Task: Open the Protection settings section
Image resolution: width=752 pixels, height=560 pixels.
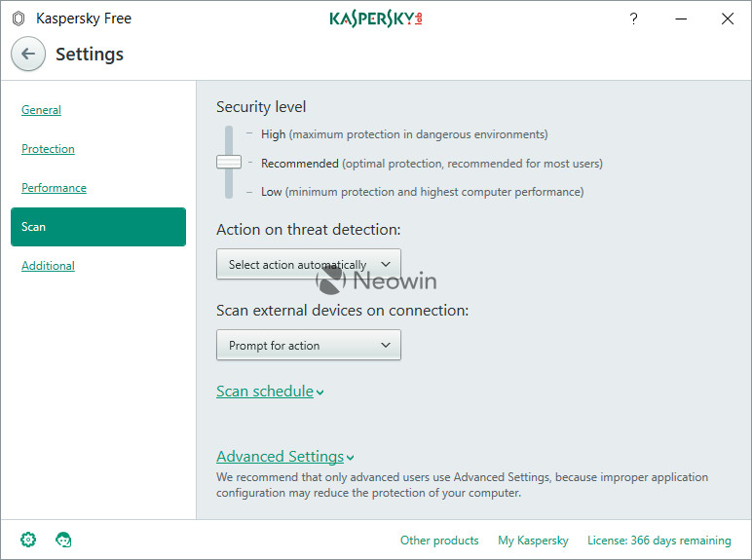Action: coord(48,149)
